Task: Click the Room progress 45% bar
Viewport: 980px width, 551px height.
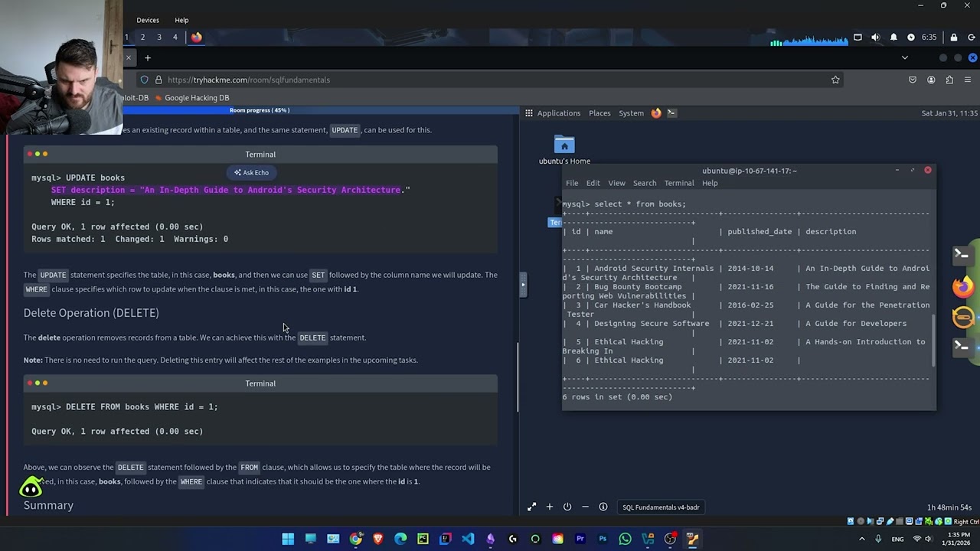Action: pyautogui.click(x=260, y=110)
